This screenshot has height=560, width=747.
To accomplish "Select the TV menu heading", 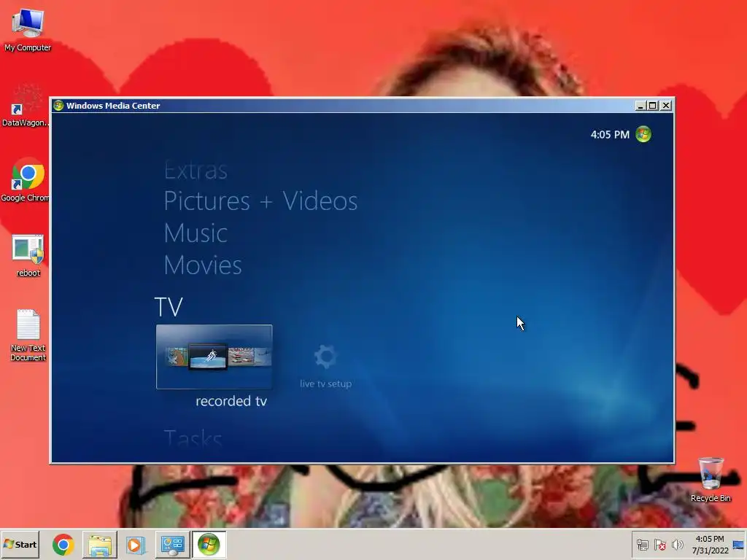I will 169,307.
